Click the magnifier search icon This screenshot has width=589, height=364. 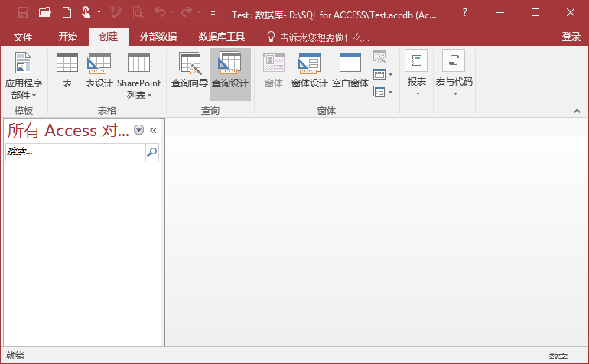[152, 151]
